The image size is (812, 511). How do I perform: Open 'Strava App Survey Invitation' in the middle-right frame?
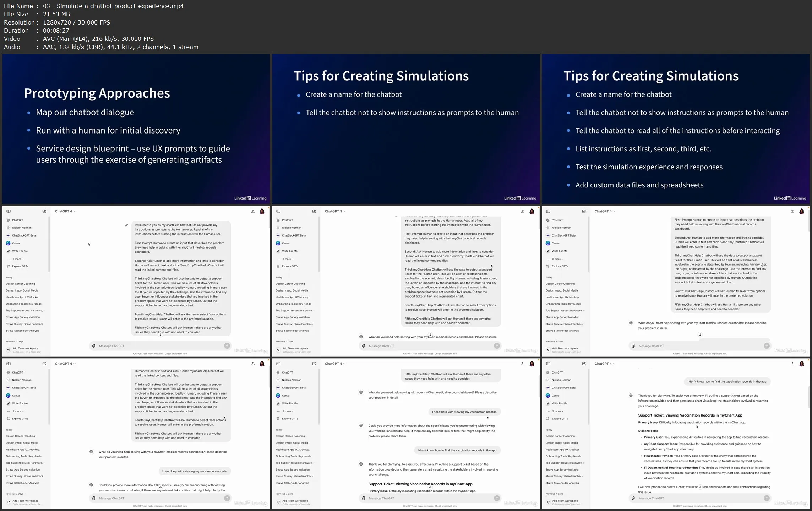(562, 317)
